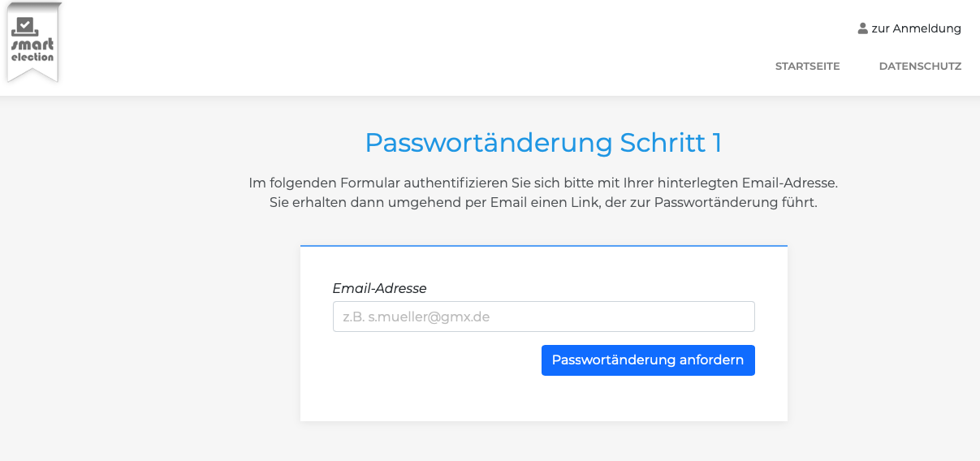
Task: Click gray page background left of the form
Action: (146, 325)
